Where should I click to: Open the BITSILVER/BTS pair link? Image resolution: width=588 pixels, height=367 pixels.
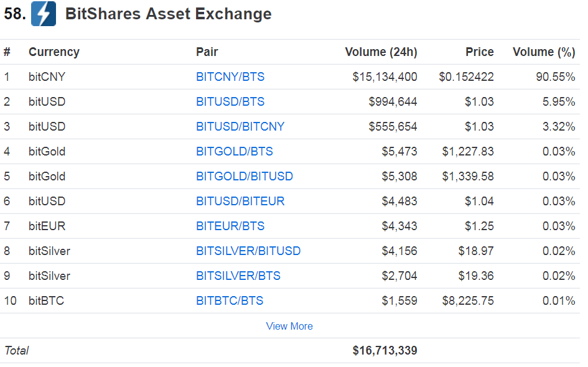point(238,276)
